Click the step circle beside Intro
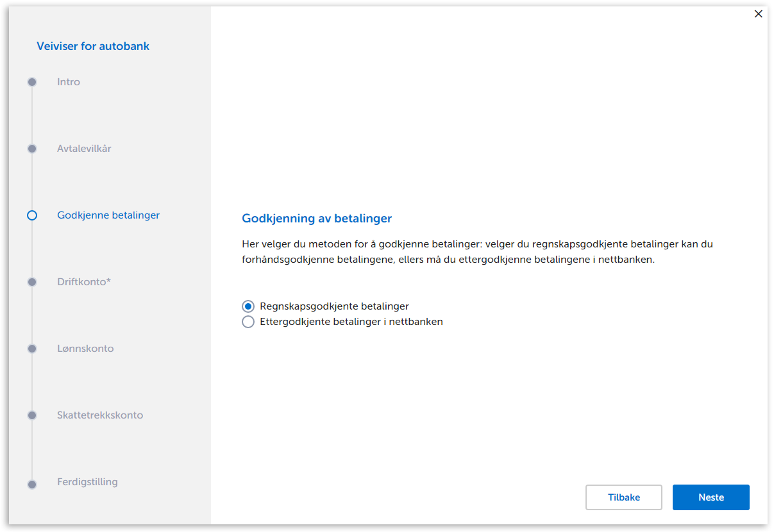 [32, 82]
